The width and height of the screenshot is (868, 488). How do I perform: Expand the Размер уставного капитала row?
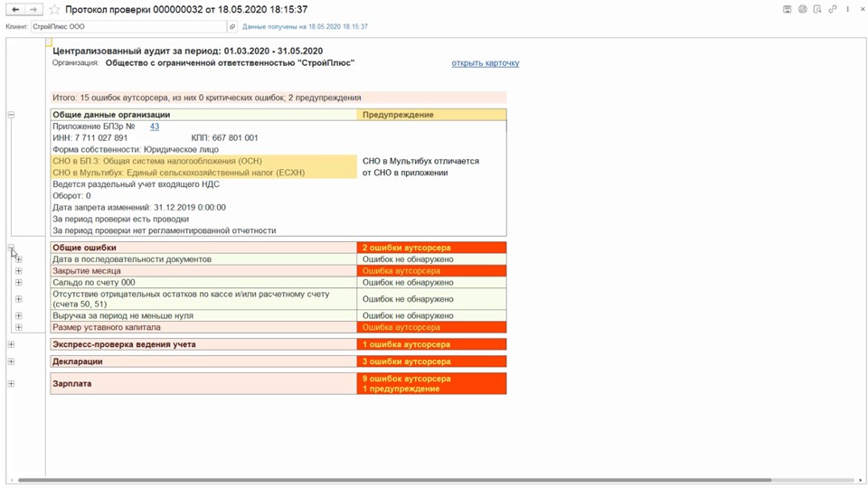18,327
